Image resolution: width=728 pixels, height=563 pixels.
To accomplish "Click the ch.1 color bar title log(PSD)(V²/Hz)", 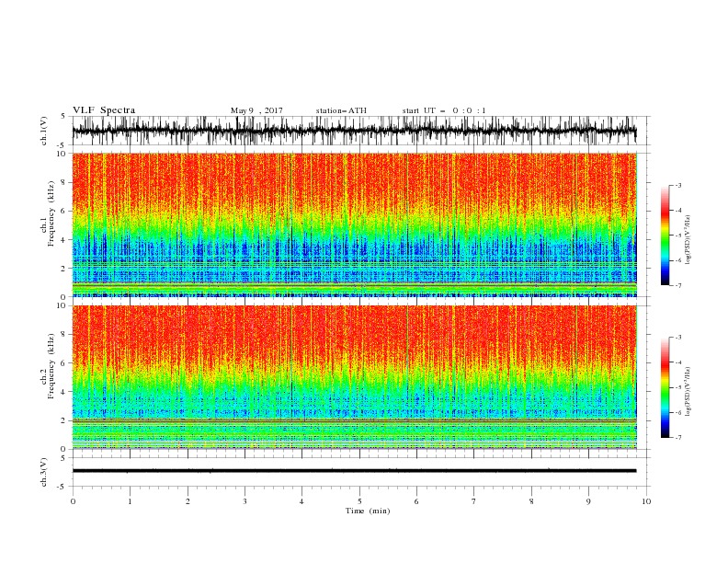I will [x=688, y=240].
